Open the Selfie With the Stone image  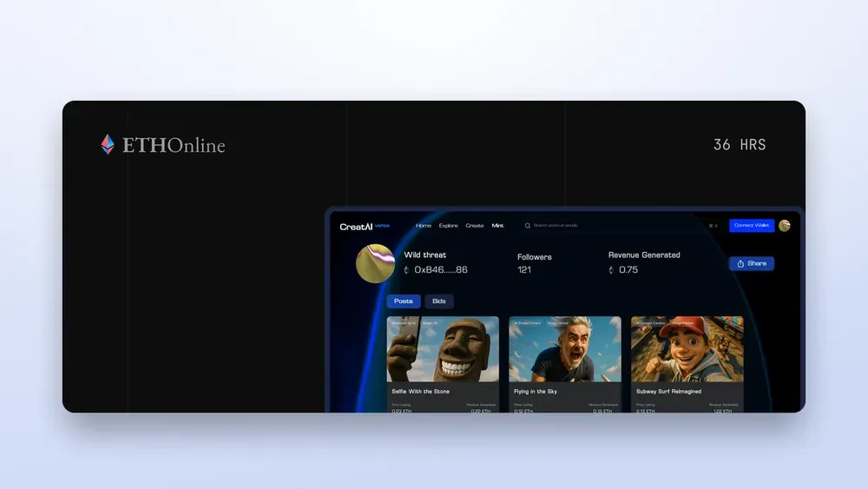pyautogui.click(x=443, y=349)
